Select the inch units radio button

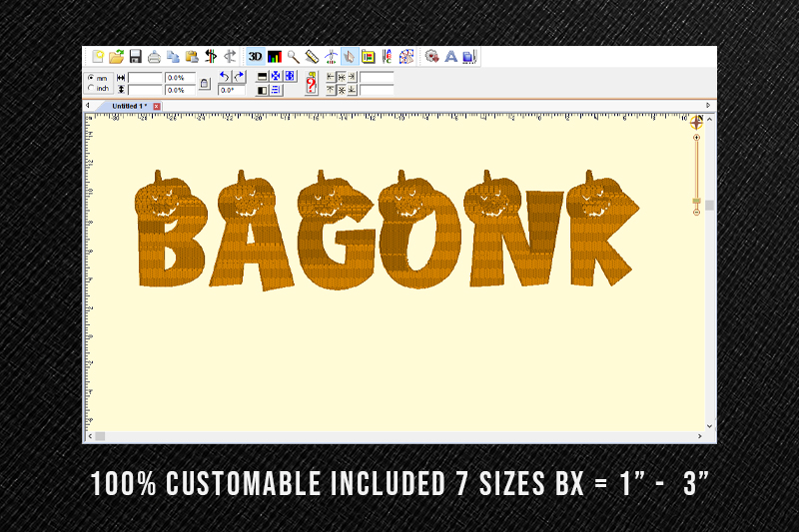click(x=91, y=88)
